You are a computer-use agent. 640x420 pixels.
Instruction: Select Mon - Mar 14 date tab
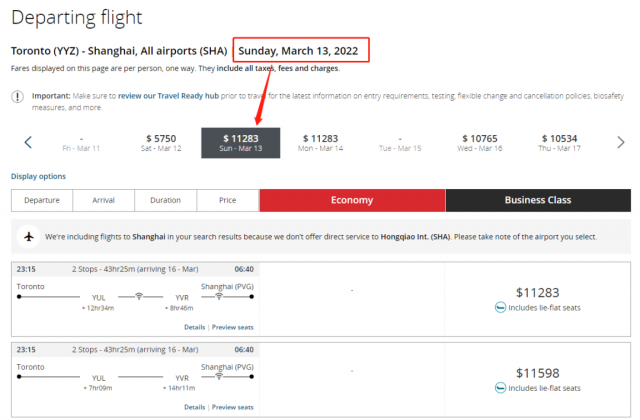pos(320,143)
